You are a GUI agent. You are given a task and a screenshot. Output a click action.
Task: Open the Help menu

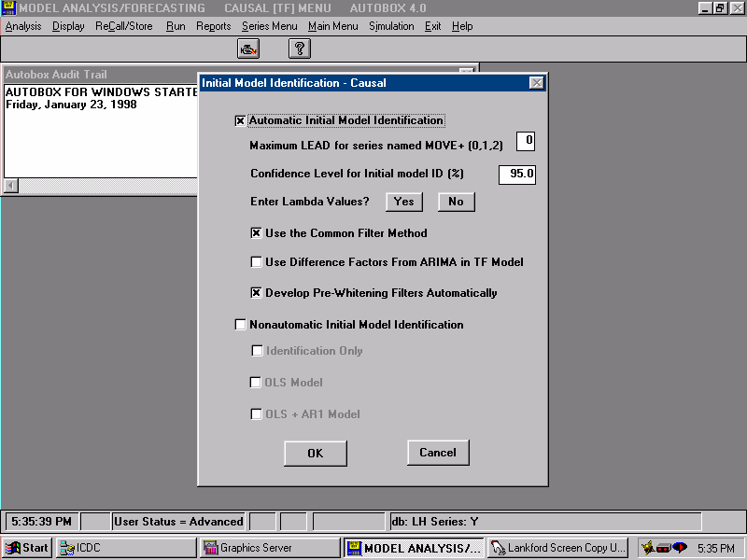pyautogui.click(x=462, y=26)
